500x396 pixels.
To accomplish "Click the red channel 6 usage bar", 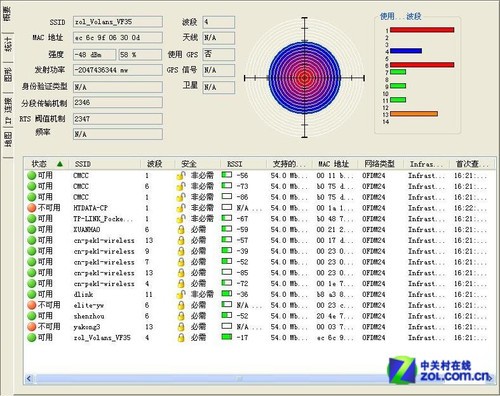I will [x=422, y=65].
